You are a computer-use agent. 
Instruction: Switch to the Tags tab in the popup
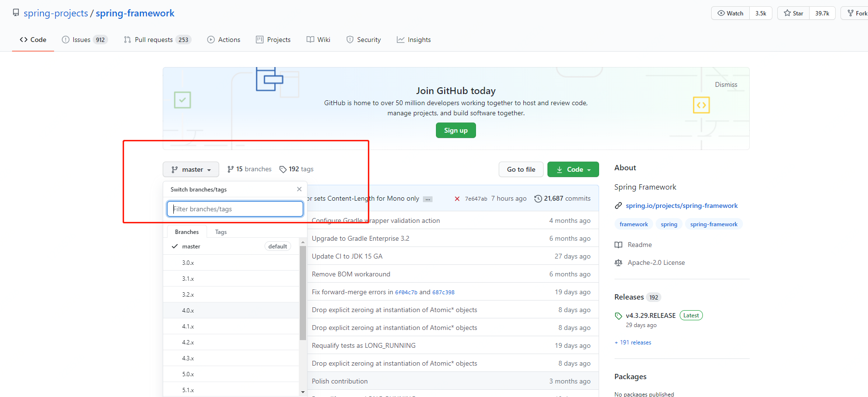221,232
